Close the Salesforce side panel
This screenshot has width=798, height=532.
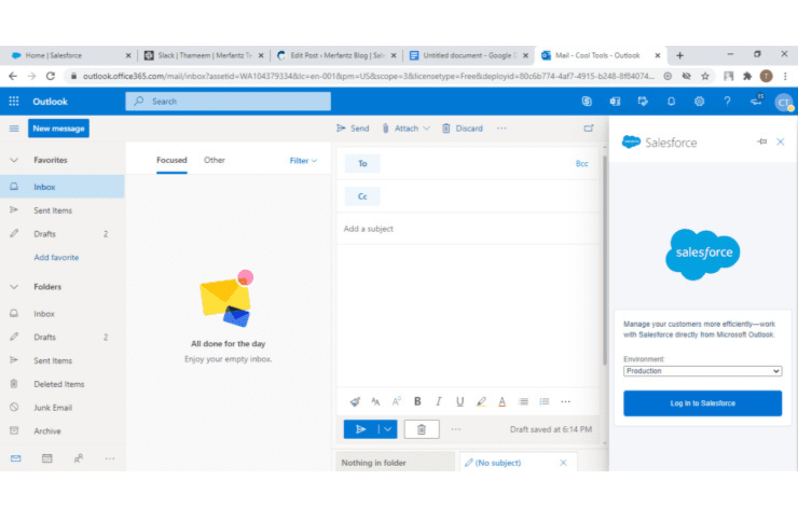point(780,142)
